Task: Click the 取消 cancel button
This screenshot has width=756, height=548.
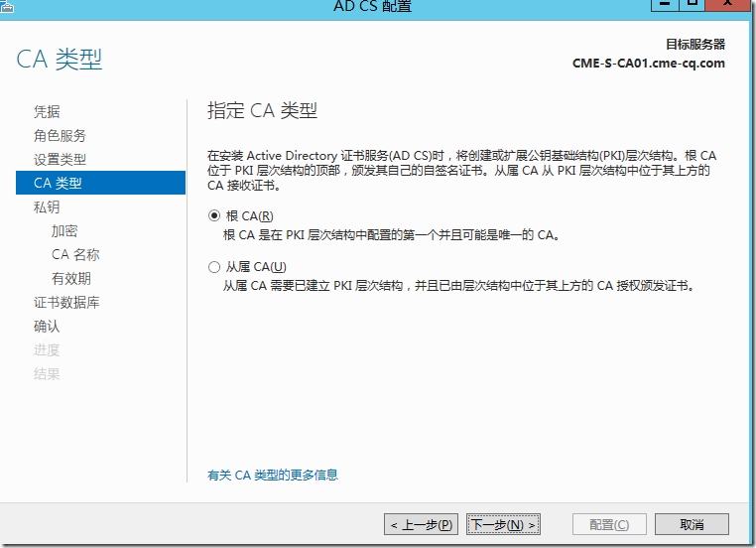Action: [692, 524]
